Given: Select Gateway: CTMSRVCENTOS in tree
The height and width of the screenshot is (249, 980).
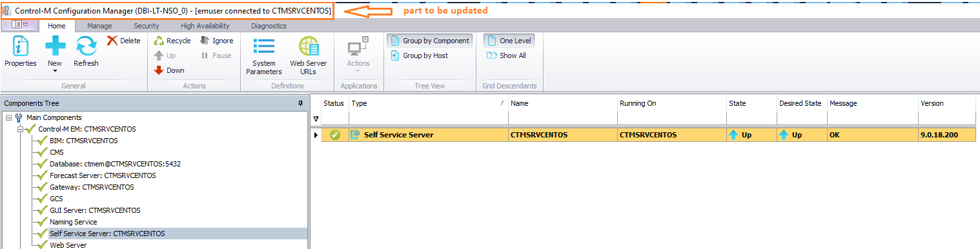Looking at the screenshot, I should click(x=92, y=187).
